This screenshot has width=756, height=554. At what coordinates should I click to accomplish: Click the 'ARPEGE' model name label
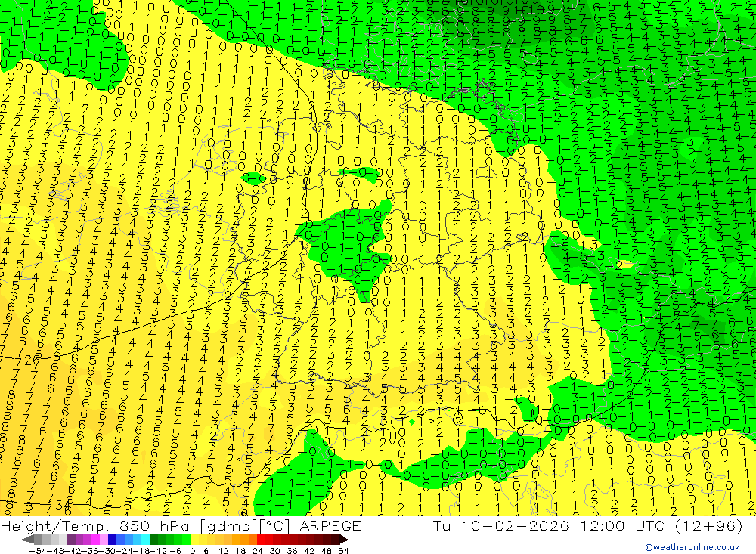tap(330, 525)
